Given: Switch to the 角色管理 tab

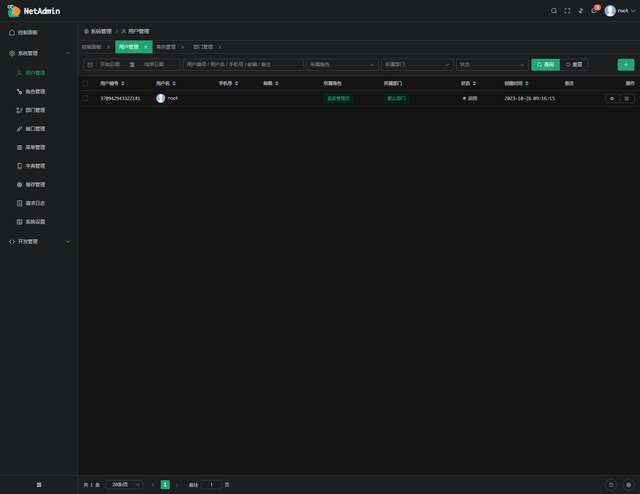Looking at the screenshot, I should pyautogui.click(x=165, y=47).
